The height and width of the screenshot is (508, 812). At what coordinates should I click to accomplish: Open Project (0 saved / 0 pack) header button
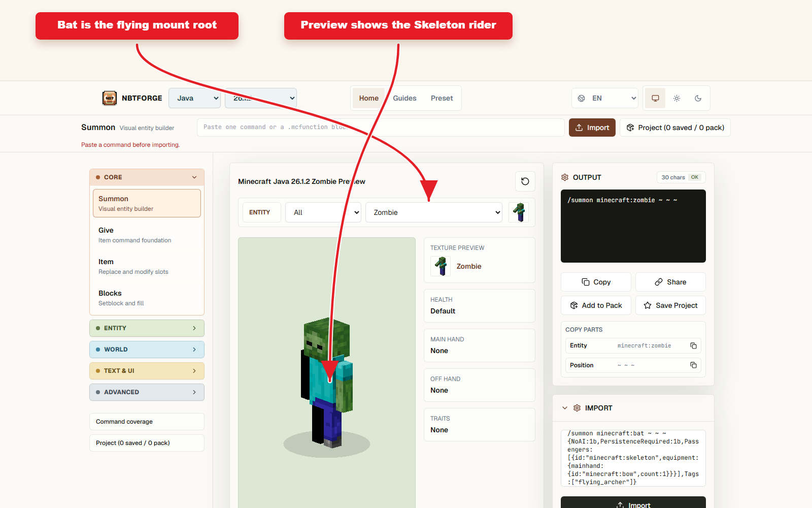(x=675, y=128)
